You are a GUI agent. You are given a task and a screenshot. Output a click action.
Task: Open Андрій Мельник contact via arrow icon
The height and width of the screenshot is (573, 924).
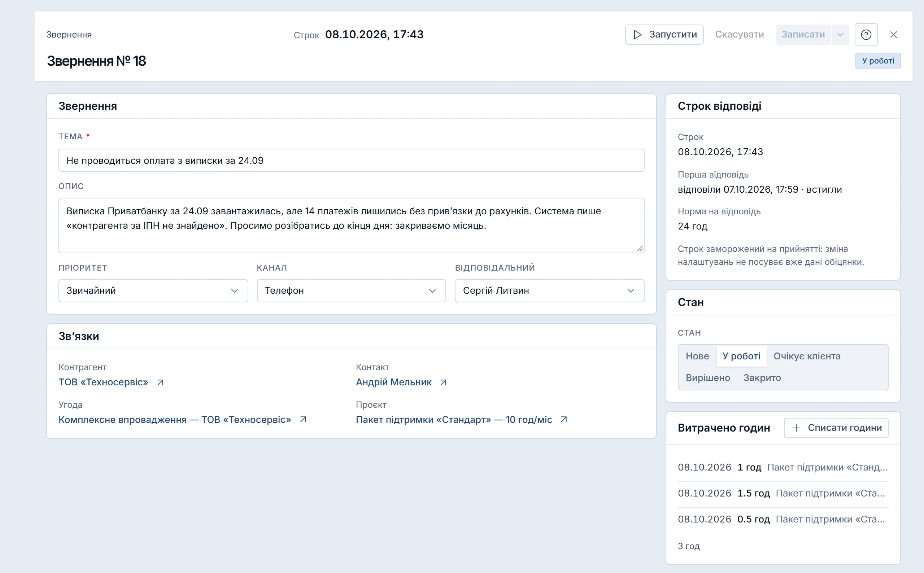[443, 382]
